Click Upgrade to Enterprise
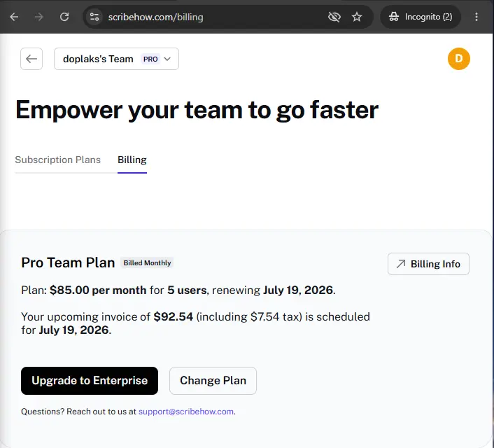The image size is (494, 448). click(90, 381)
